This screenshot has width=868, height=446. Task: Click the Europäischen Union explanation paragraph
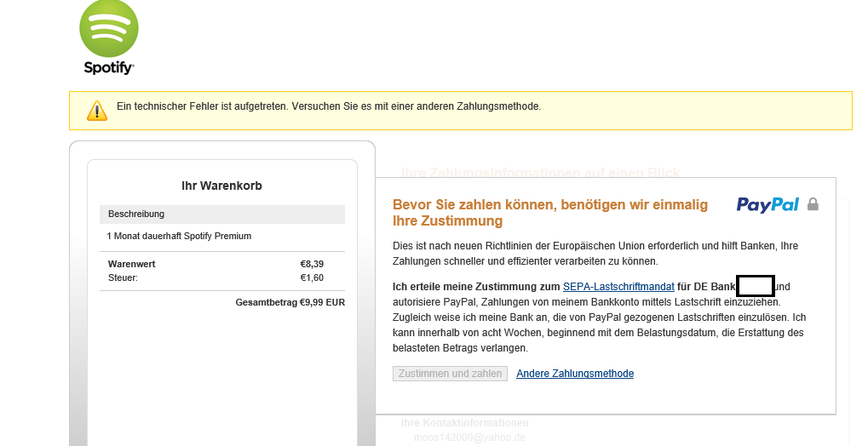[x=595, y=254]
